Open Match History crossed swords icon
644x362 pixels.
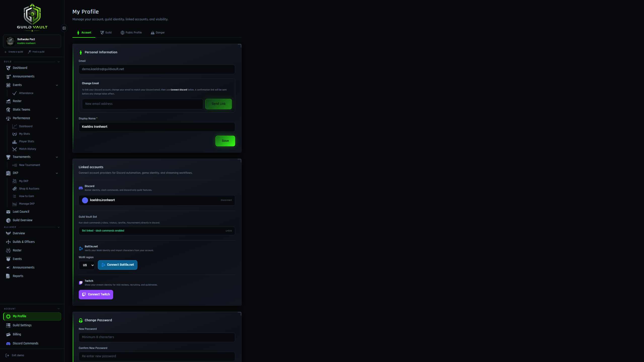[x=15, y=149]
